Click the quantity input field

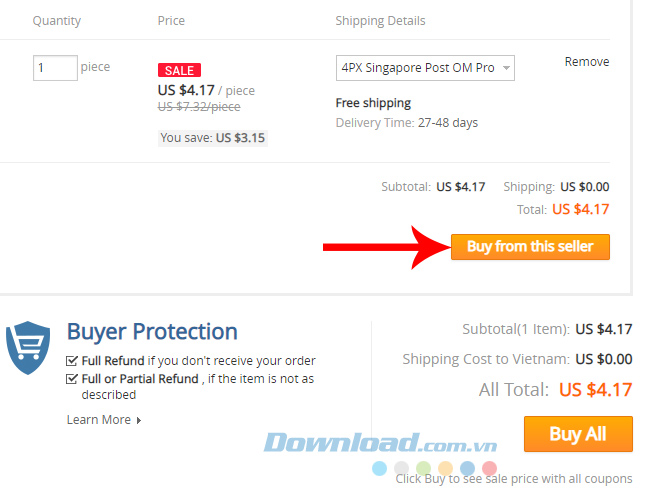[55, 68]
